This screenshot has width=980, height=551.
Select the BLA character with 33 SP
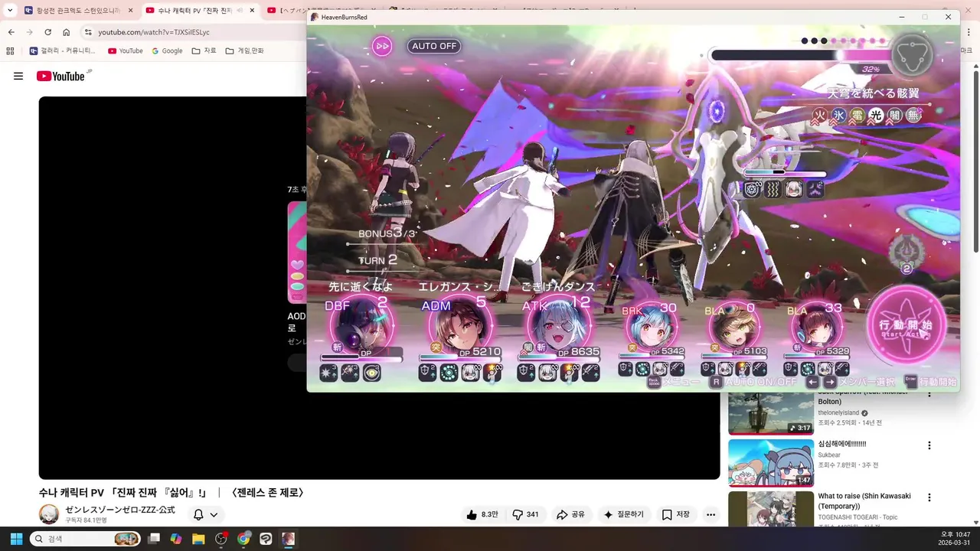(816, 328)
